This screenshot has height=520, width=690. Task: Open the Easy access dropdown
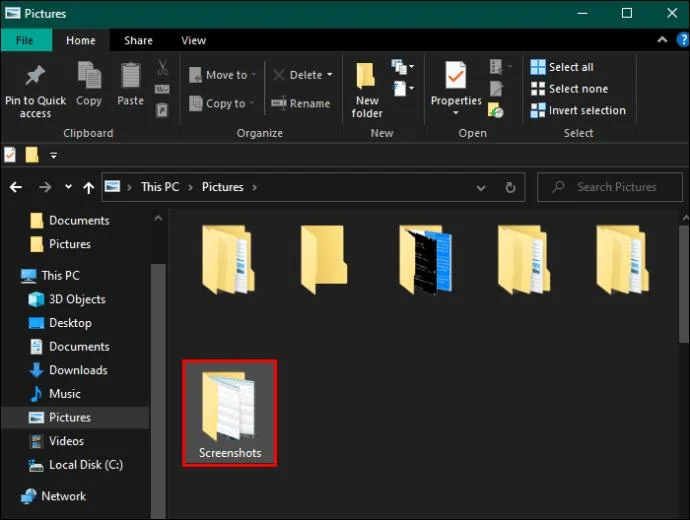pyautogui.click(x=403, y=88)
